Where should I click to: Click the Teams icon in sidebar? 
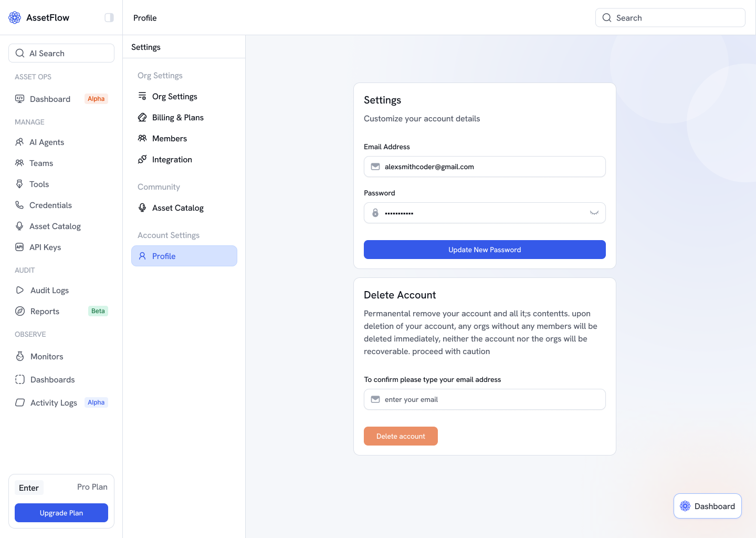(19, 163)
